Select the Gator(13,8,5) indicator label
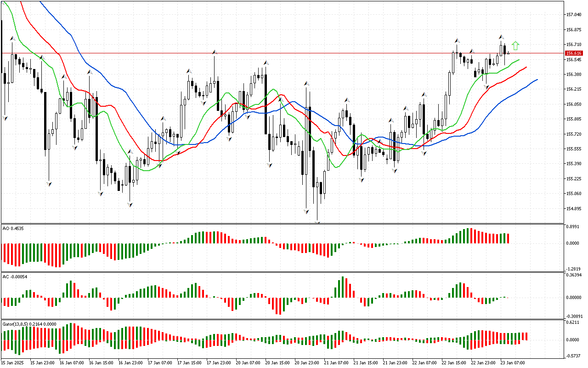The width and height of the screenshot is (588, 368). [x=29, y=324]
